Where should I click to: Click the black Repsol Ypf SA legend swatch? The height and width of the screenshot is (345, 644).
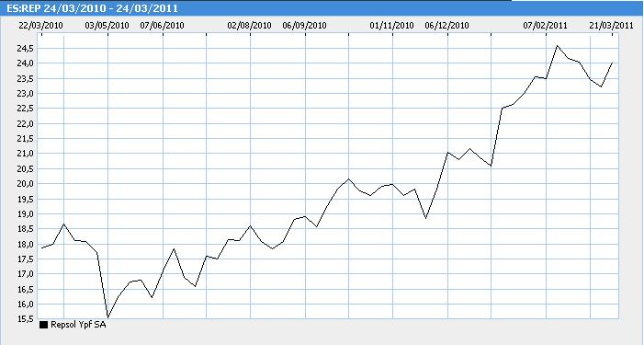tap(43, 325)
